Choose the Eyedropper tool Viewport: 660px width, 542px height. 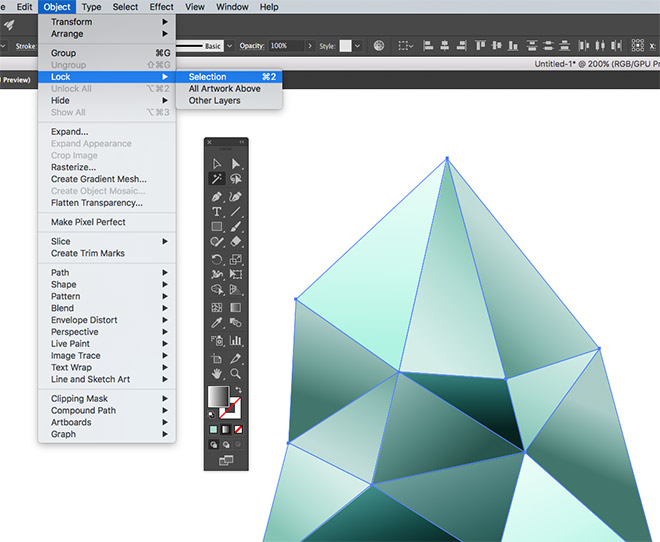(216, 323)
